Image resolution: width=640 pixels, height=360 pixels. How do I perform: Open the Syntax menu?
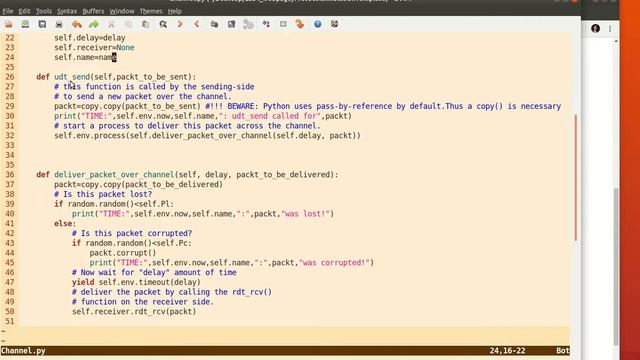pos(67,11)
